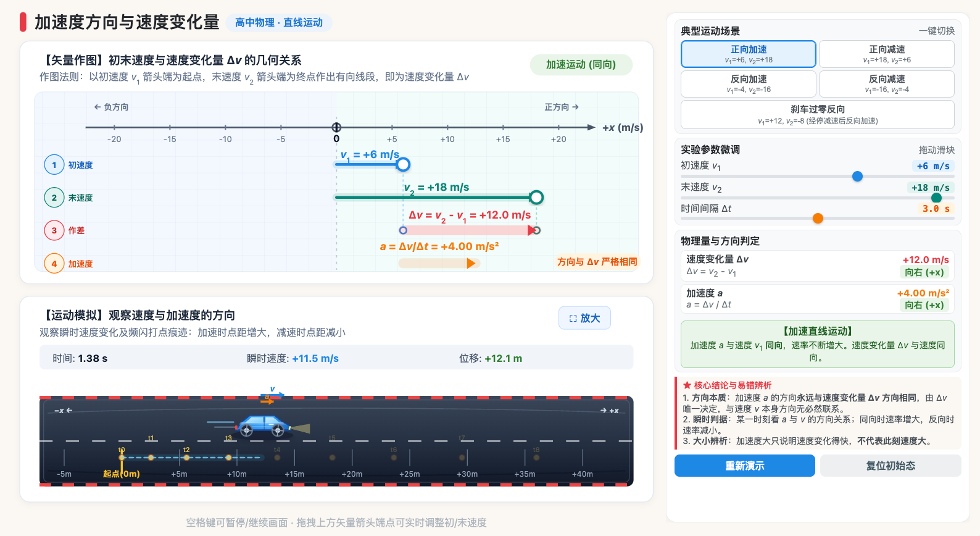Click the blue v1 vector endpoint handle
Screen dimensions: 980x536
pyautogui.click(x=403, y=164)
